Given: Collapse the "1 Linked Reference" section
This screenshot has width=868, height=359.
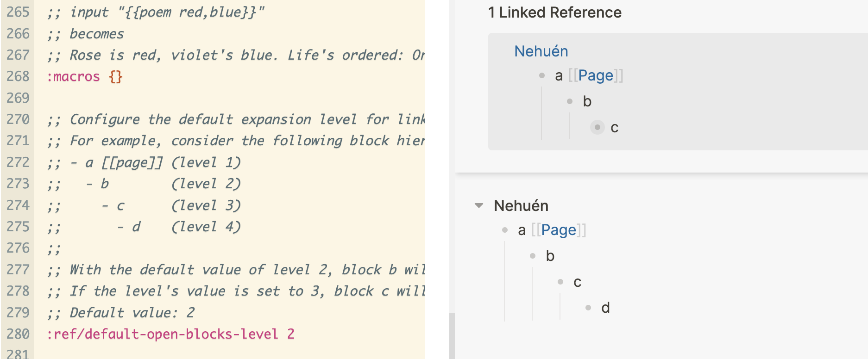Looking at the screenshot, I should click(x=554, y=13).
